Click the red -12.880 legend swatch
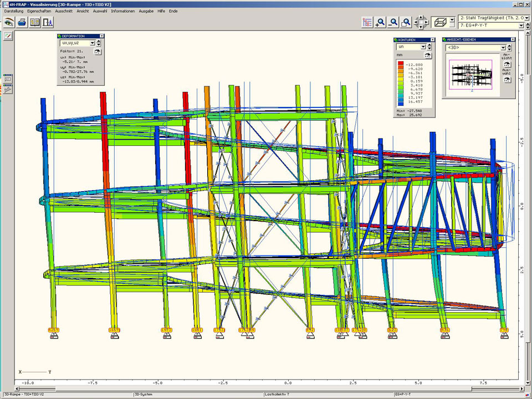This screenshot has height=399, width=532. point(401,64)
